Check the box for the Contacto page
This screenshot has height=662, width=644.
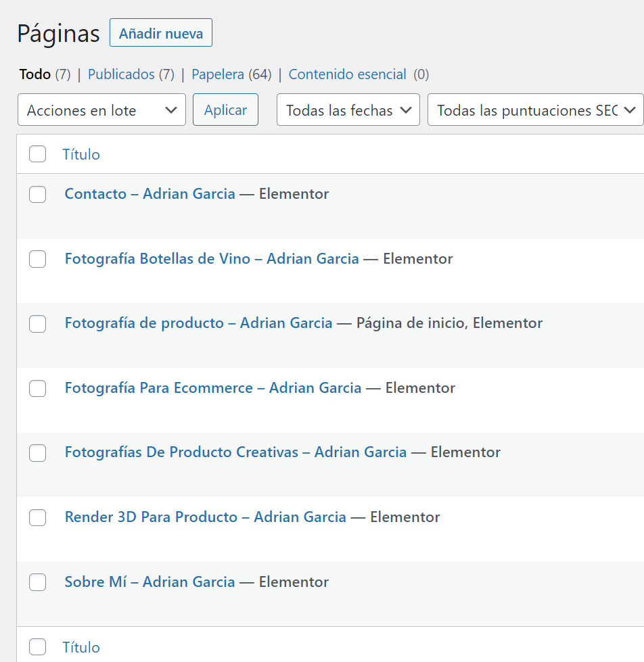38,194
